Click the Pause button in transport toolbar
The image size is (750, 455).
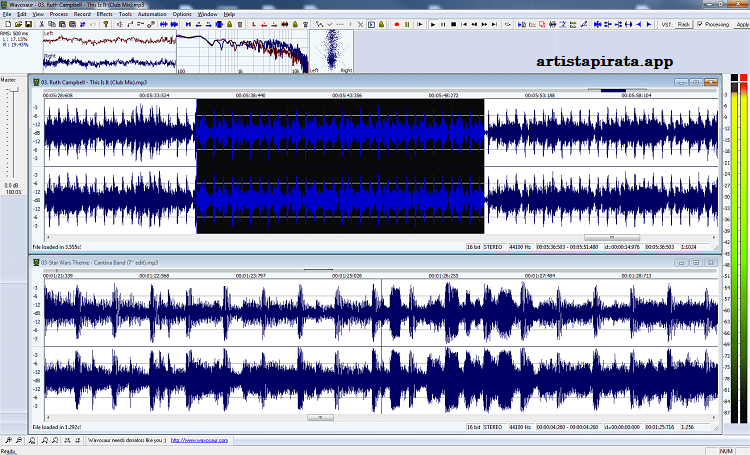(x=443, y=24)
